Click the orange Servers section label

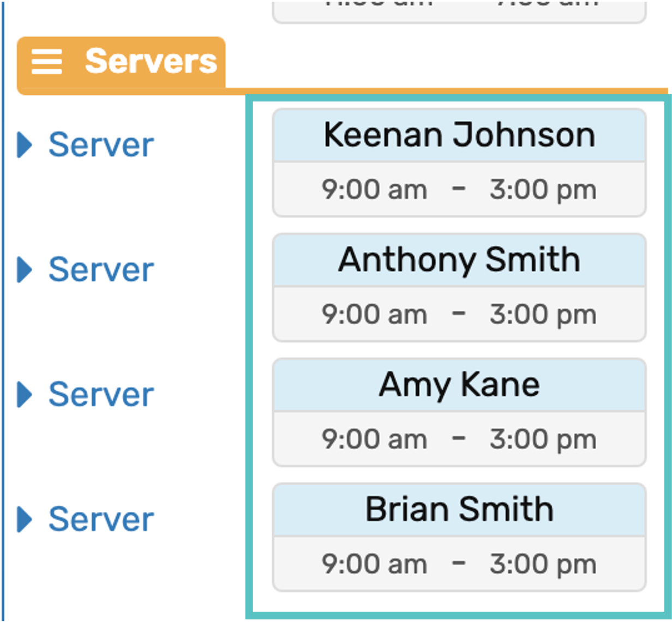(151, 61)
